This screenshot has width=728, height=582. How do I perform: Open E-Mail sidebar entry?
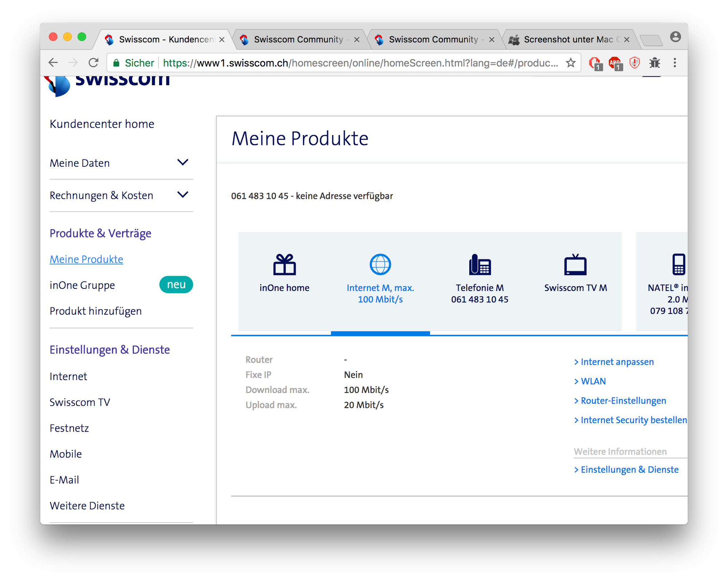[64, 480]
